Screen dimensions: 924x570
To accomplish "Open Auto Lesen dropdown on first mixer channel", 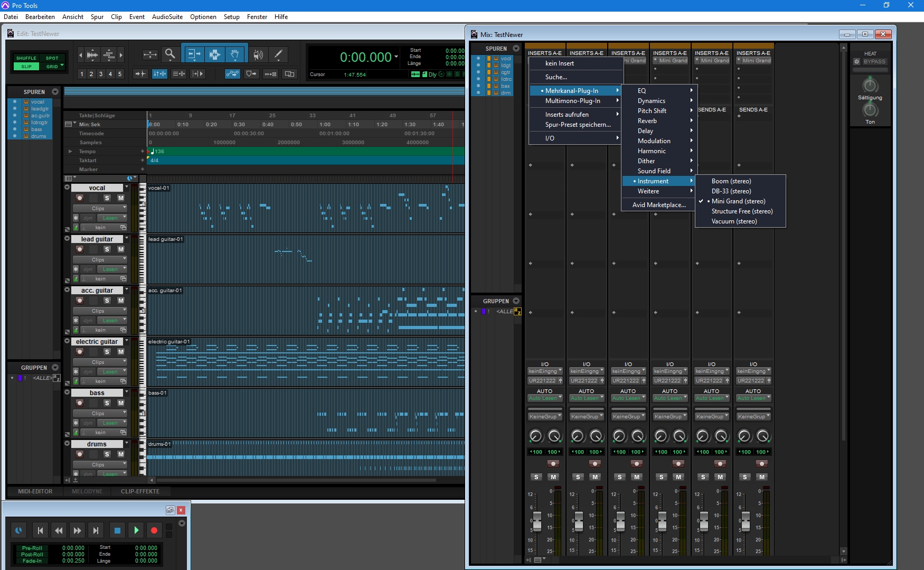I will click(545, 398).
